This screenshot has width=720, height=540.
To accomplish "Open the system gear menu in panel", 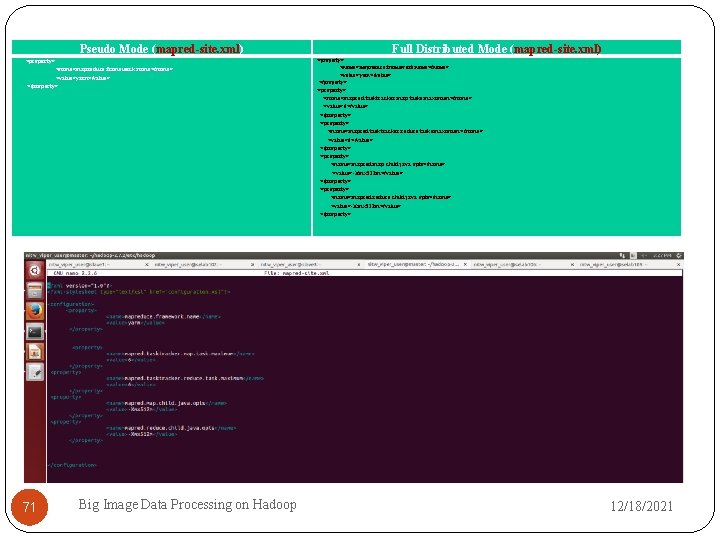I will 679,255.
